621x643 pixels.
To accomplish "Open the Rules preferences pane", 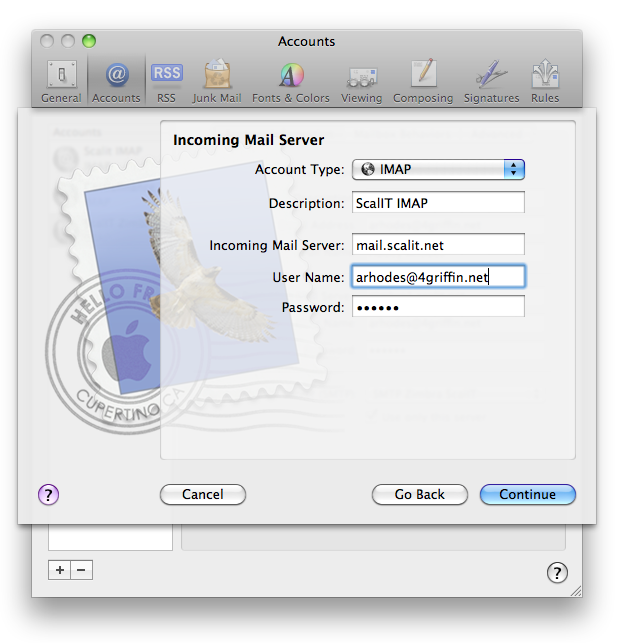I will [545, 81].
